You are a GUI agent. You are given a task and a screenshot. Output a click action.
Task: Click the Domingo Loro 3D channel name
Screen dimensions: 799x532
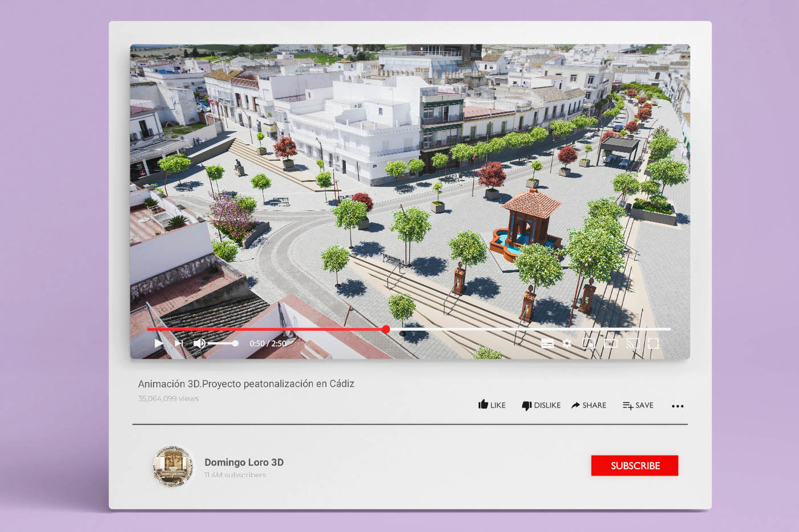coord(244,462)
